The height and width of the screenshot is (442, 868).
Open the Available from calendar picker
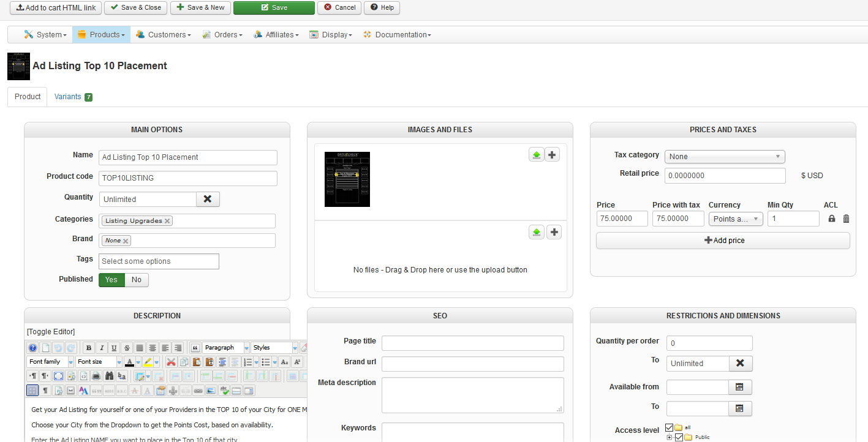click(x=739, y=387)
